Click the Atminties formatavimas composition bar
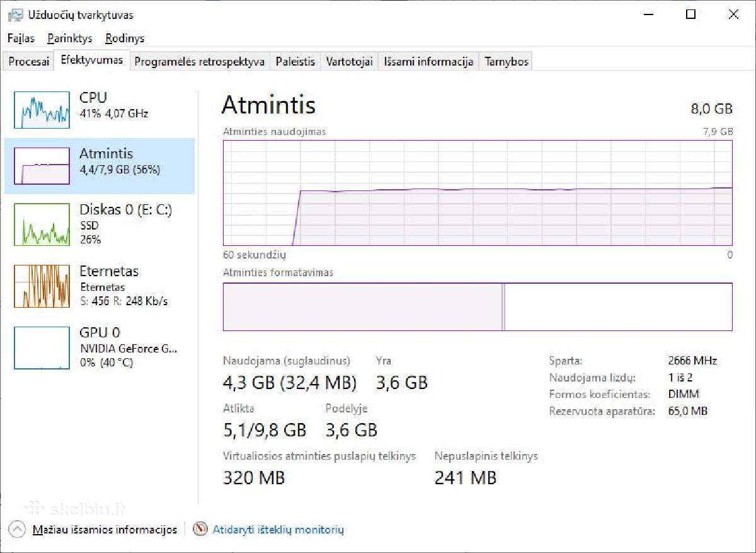The image size is (756, 553). (478, 306)
